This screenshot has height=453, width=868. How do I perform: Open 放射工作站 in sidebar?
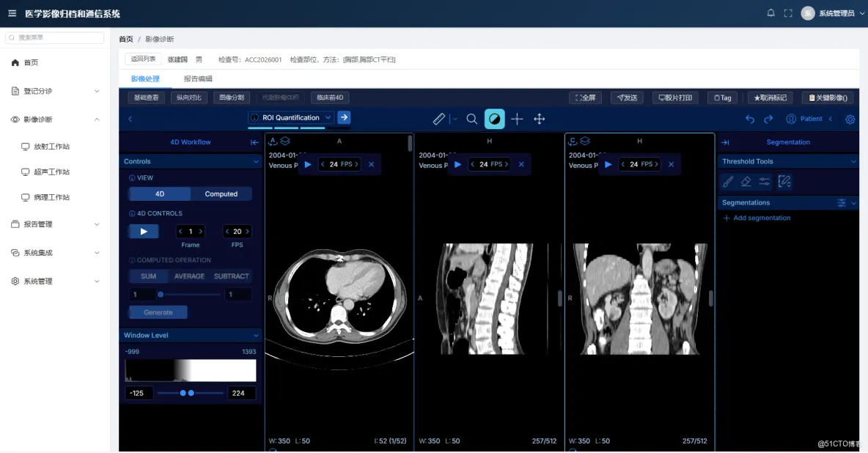[x=51, y=147]
